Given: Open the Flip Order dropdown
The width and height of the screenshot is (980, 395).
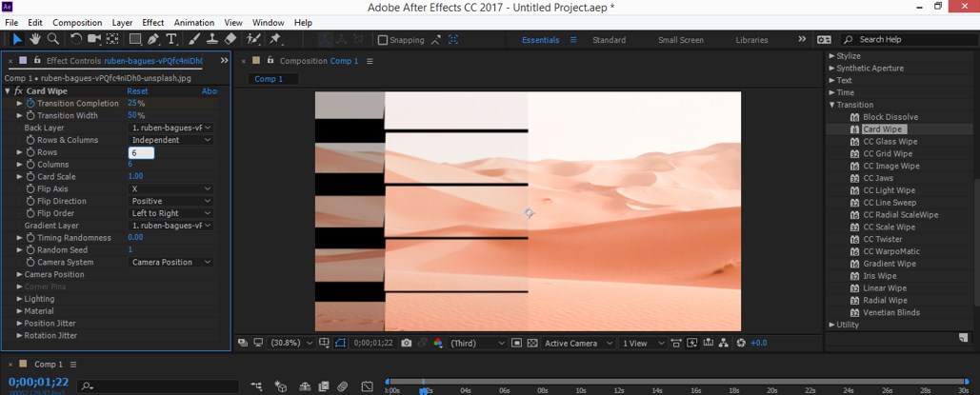Looking at the screenshot, I should 170,213.
